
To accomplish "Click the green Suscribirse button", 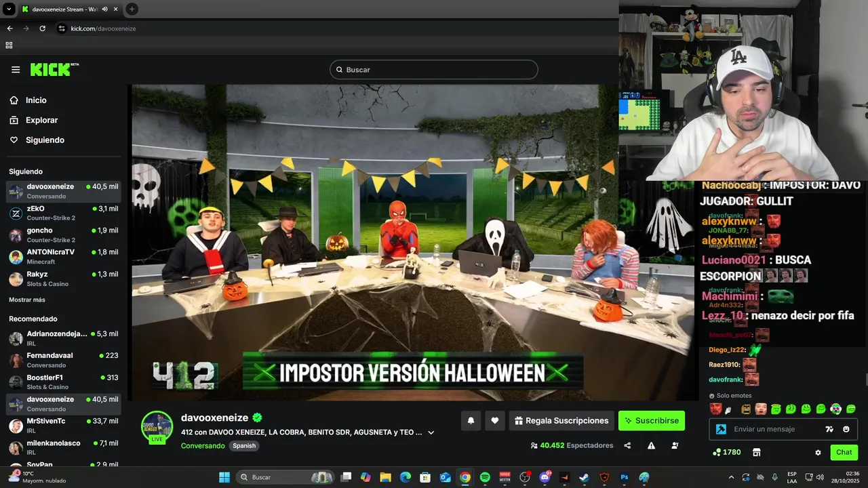I will coord(652,421).
